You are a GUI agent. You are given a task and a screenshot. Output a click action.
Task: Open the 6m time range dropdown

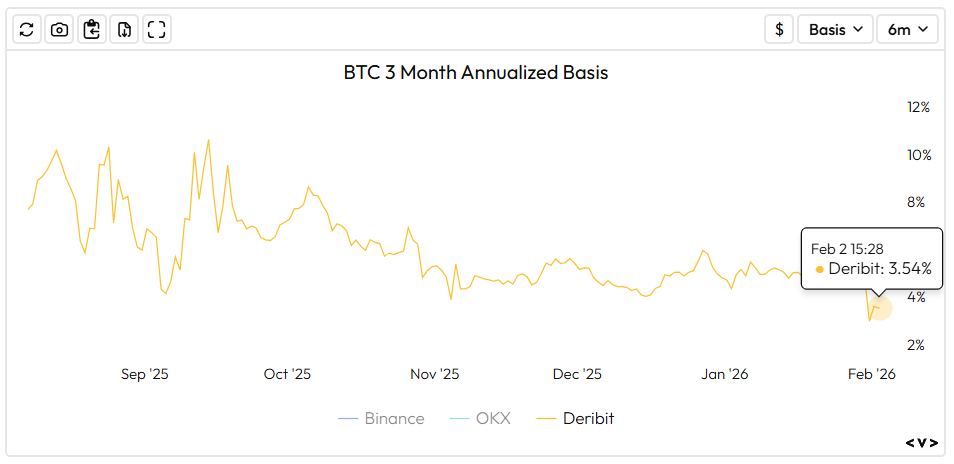(908, 29)
